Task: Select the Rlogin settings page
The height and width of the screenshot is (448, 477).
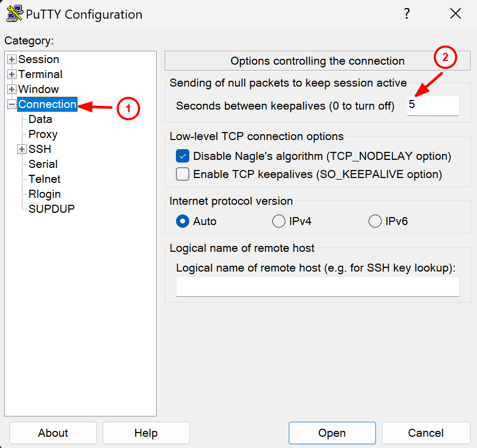Action: click(44, 194)
